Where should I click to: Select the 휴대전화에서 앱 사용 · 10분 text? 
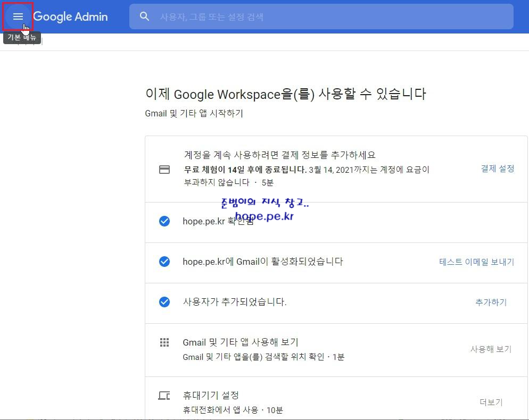pyautogui.click(x=233, y=410)
